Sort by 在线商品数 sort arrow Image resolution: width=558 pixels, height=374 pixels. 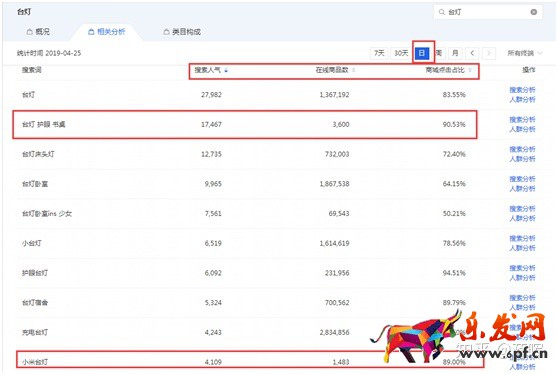[353, 70]
